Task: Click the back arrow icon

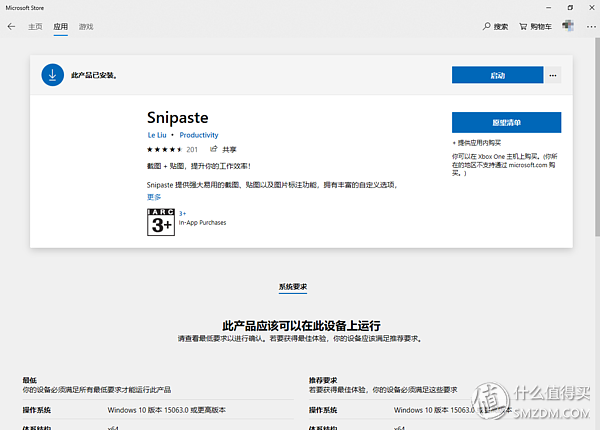Action: (11, 26)
